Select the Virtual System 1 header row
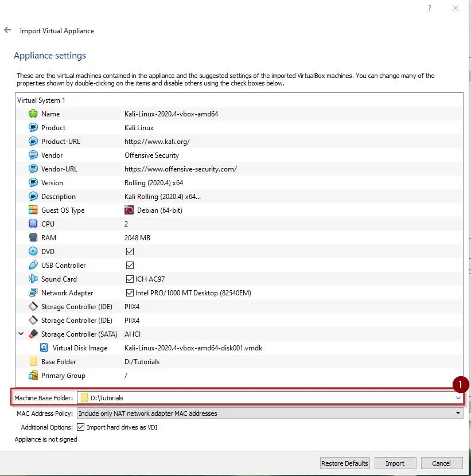Screen dimensions: 471x476 coord(239,100)
